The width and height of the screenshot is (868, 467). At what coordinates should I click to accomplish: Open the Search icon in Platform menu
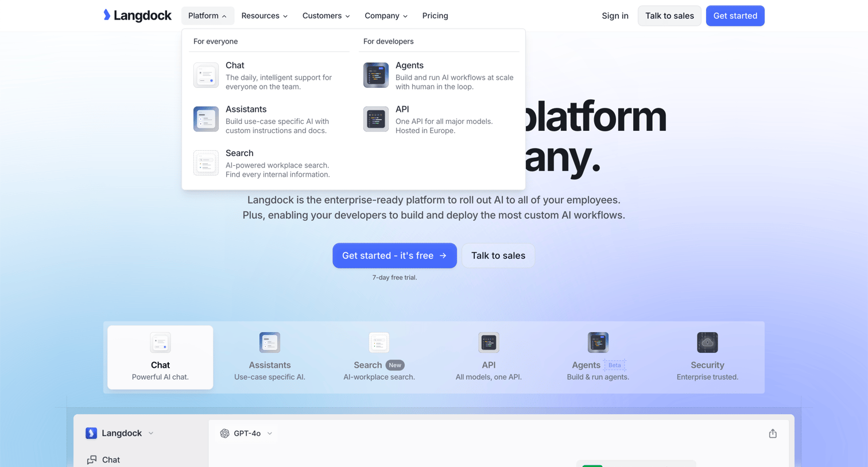click(206, 163)
